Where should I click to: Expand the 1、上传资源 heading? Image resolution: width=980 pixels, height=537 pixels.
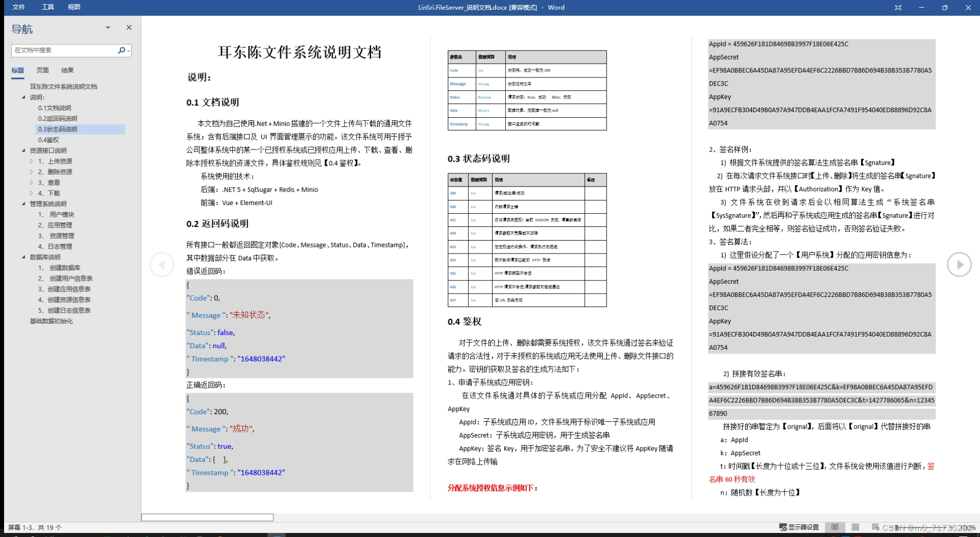tap(32, 161)
